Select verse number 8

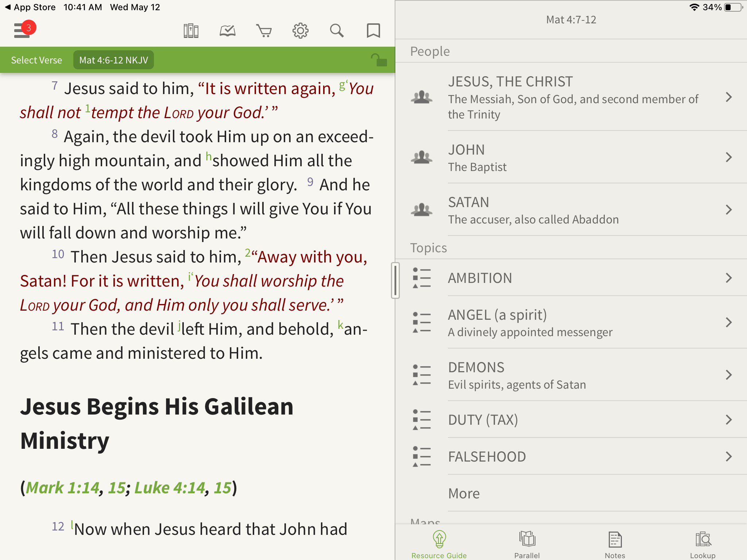tap(55, 134)
